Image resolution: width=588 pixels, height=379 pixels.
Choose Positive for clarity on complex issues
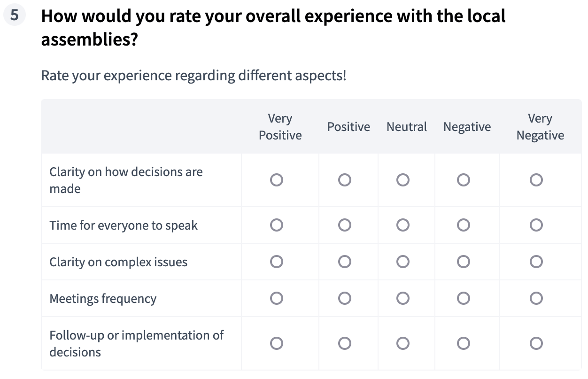click(x=345, y=262)
